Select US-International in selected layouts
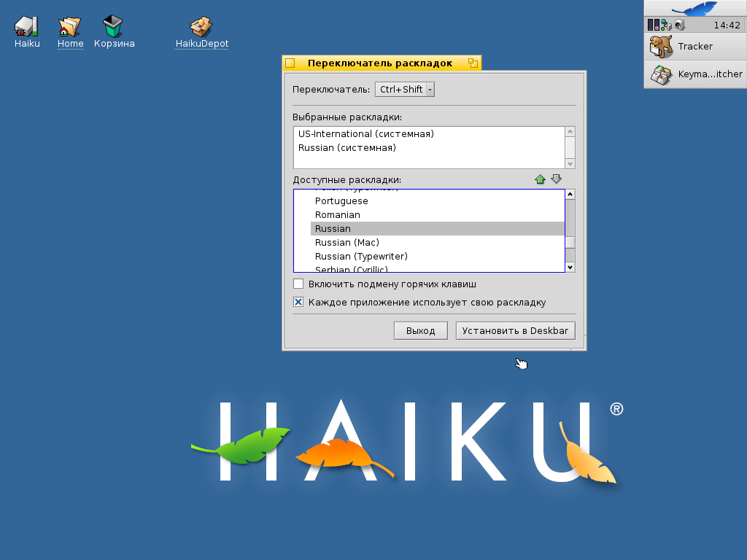 [x=429, y=134]
